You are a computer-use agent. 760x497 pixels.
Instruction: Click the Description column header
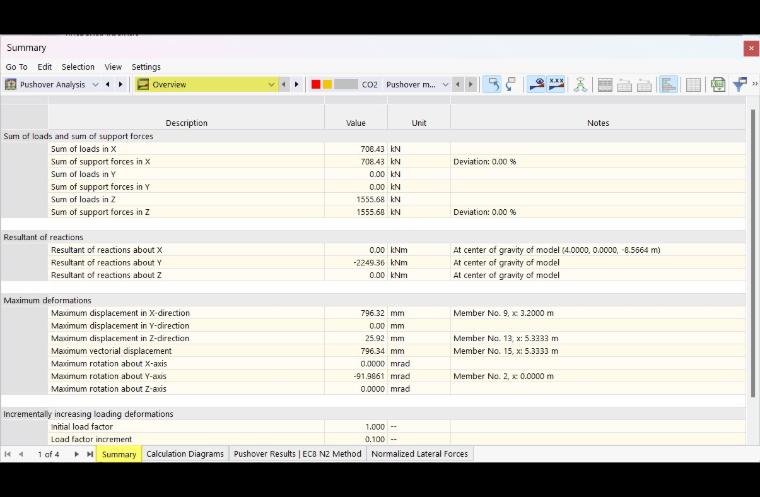click(x=187, y=123)
